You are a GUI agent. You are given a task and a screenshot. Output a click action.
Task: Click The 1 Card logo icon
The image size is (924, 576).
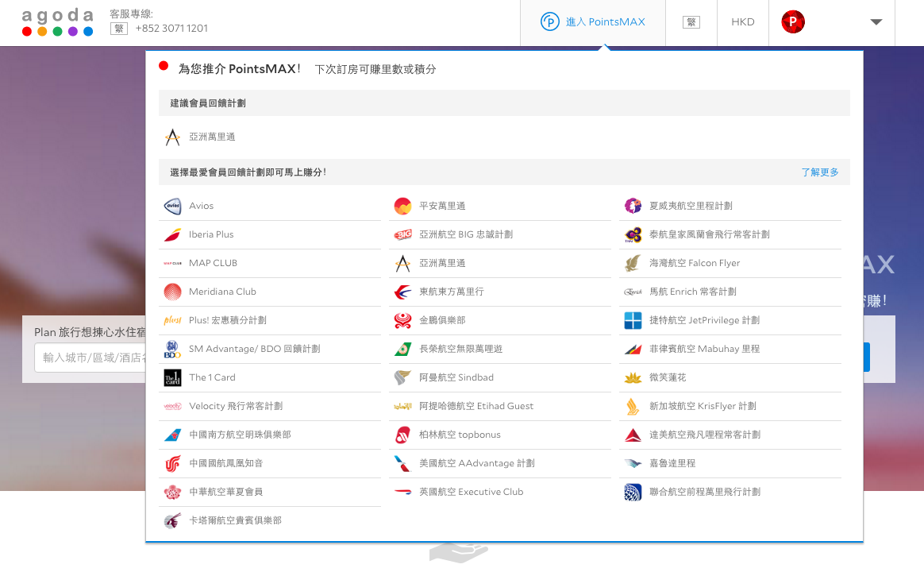pyautogui.click(x=173, y=377)
